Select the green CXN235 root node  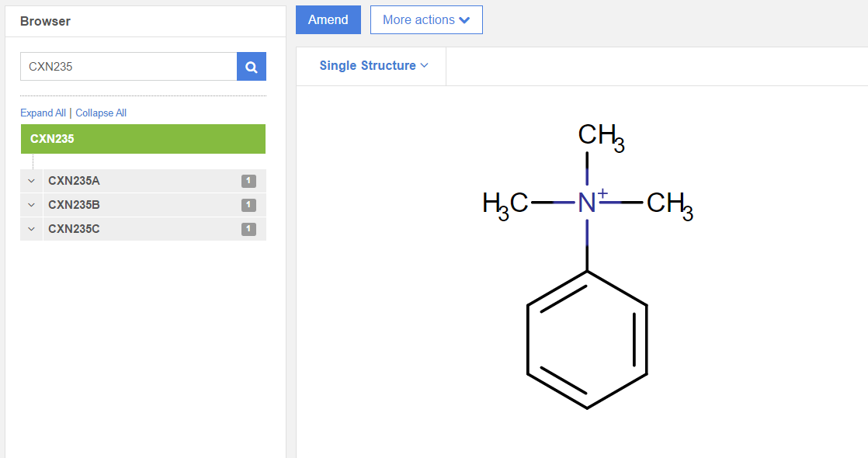(143, 139)
